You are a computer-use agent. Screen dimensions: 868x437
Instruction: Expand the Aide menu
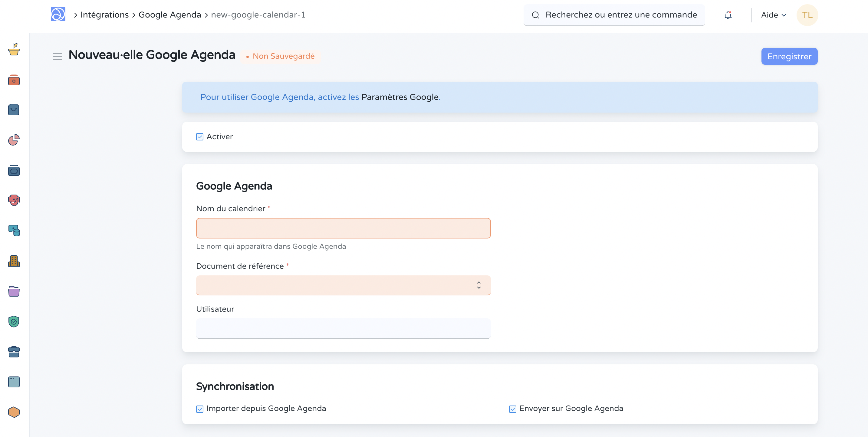point(773,15)
